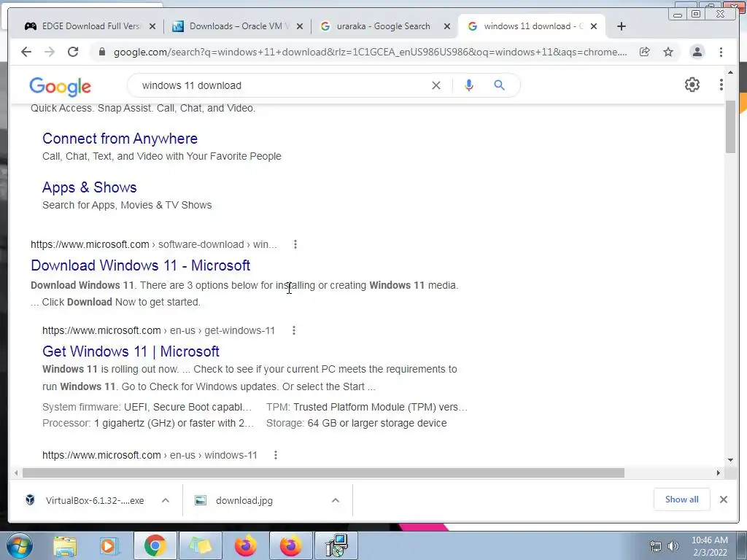Viewport: 747px width, 560px height.
Task: Open Download Windows 11 - Microsoft result
Action: tap(141, 265)
